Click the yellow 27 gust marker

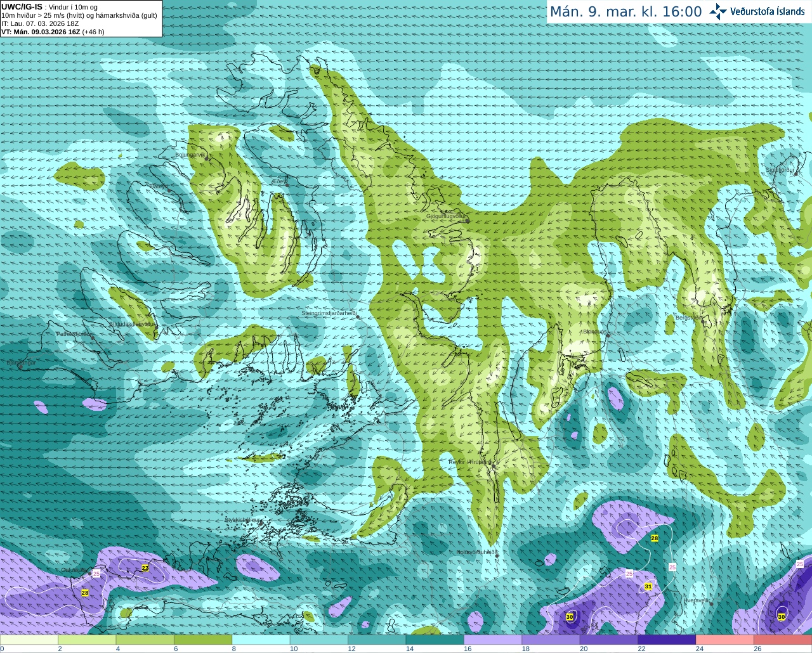pos(145,568)
